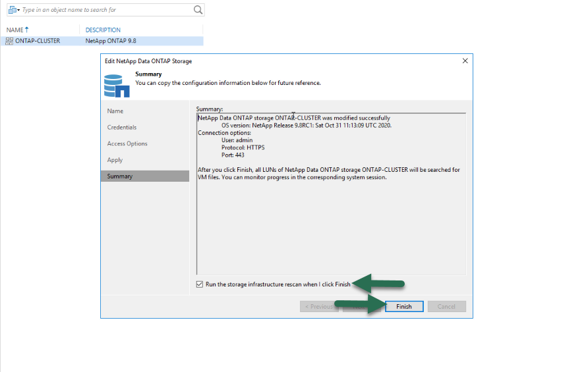Click the NetApp ONTAP 9.8 description cell

tap(111, 41)
